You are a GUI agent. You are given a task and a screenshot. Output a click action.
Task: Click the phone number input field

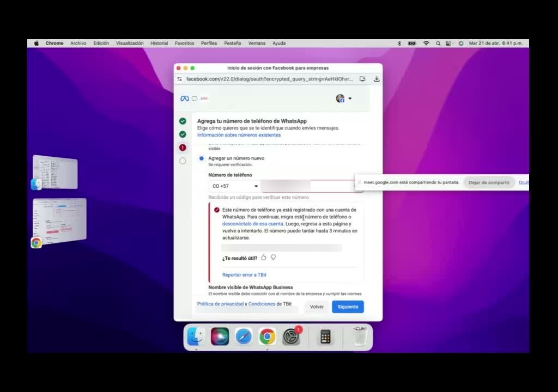[308, 186]
